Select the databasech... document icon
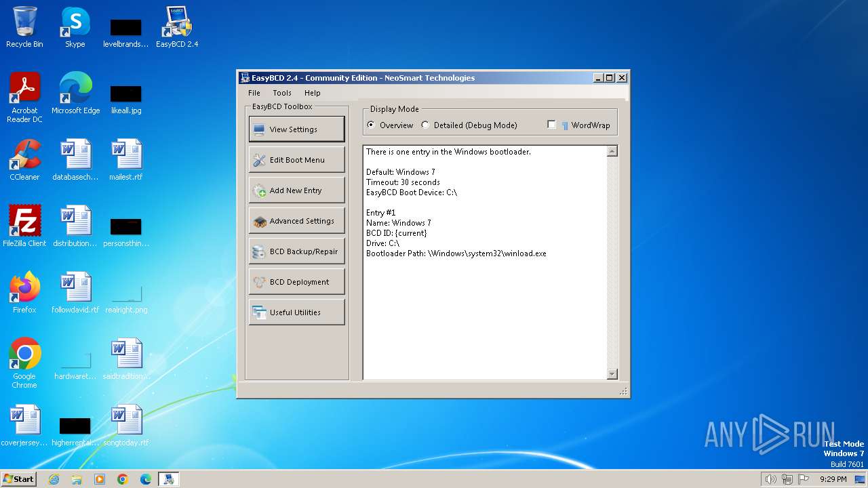The image size is (868, 488). pyautogui.click(x=75, y=160)
